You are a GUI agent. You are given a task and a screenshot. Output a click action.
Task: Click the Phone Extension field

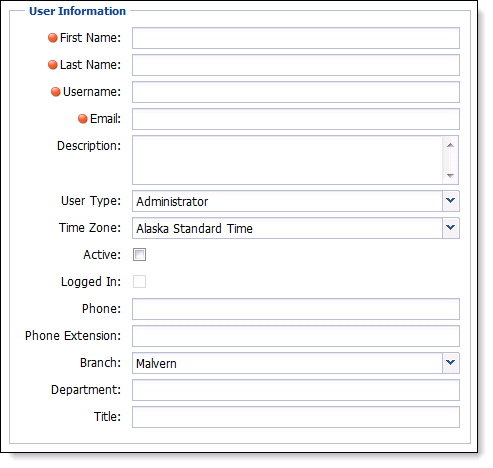coord(296,336)
